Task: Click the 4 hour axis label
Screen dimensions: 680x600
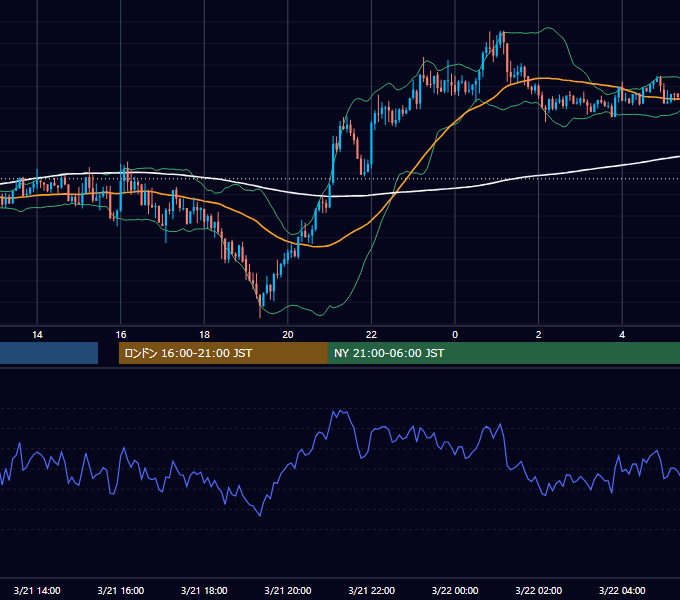Action: click(x=622, y=335)
